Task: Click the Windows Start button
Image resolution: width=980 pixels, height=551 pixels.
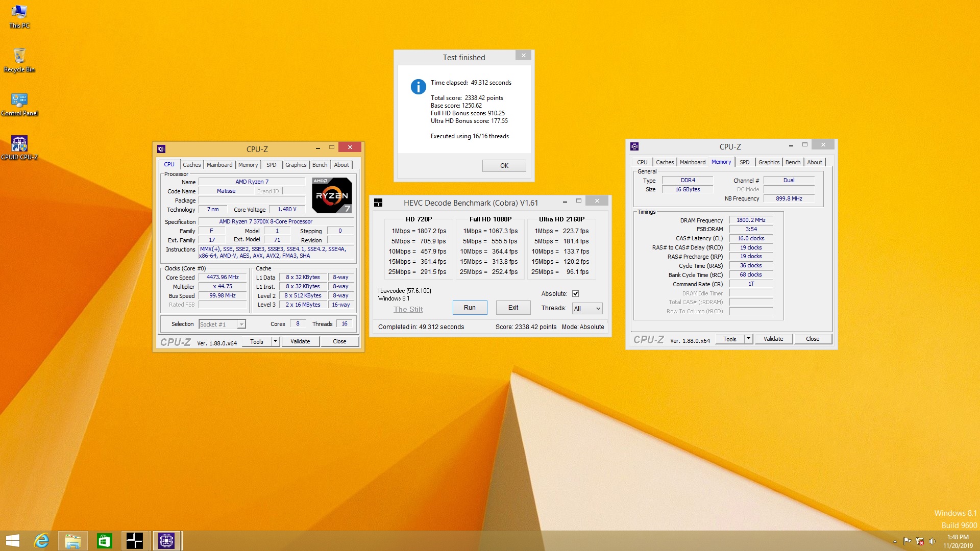Action: [x=12, y=541]
